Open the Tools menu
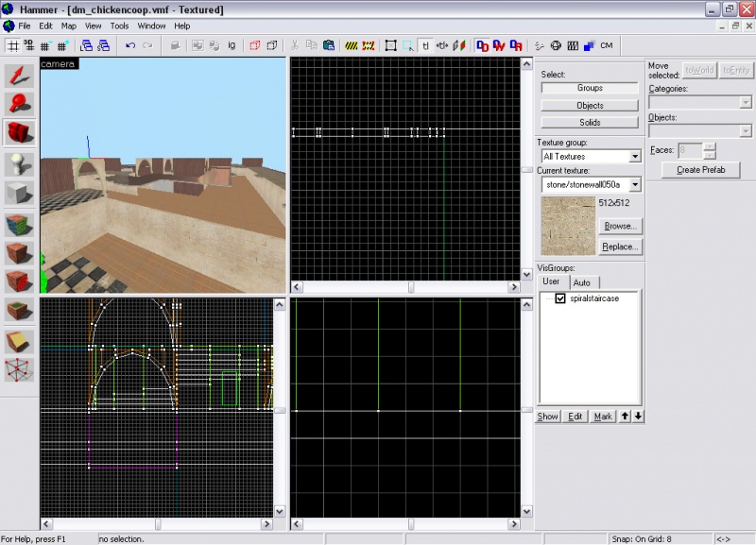756x545 pixels. click(120, 26)
